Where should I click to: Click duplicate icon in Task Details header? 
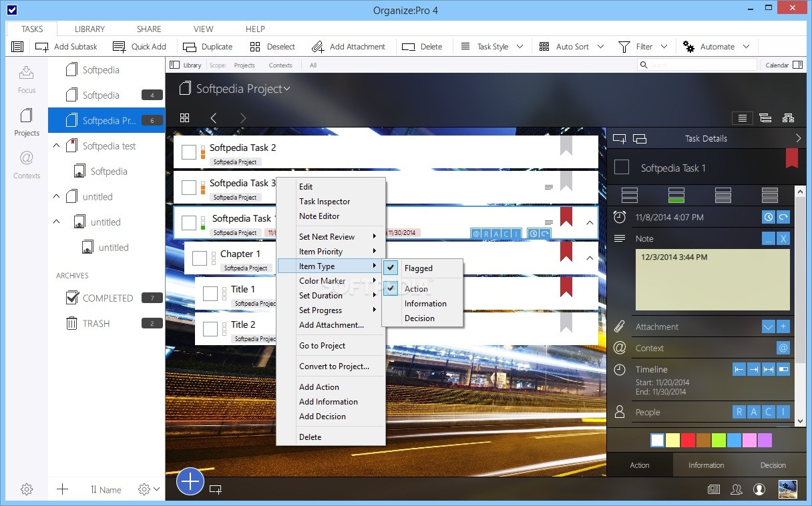click(x=639, y=139)
